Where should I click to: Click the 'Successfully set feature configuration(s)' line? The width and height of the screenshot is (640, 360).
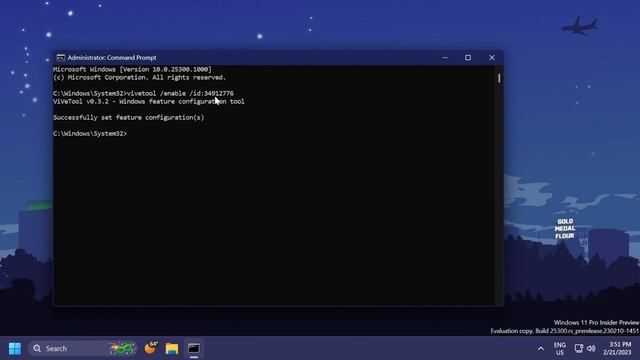[129, 118]
